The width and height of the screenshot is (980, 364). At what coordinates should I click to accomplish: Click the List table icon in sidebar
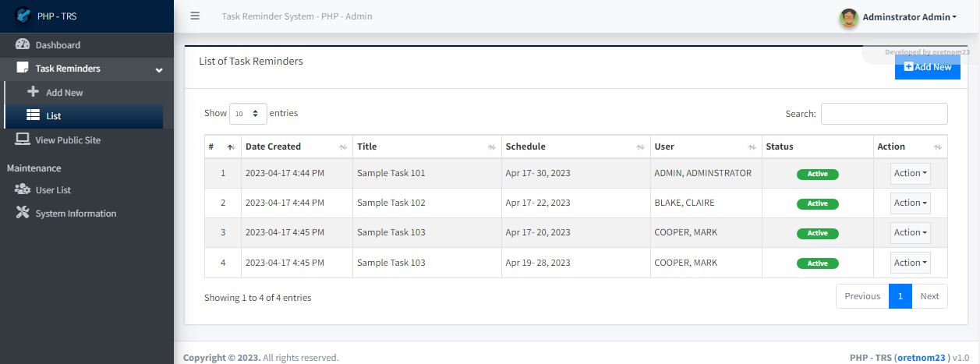(x=33, y=115)
